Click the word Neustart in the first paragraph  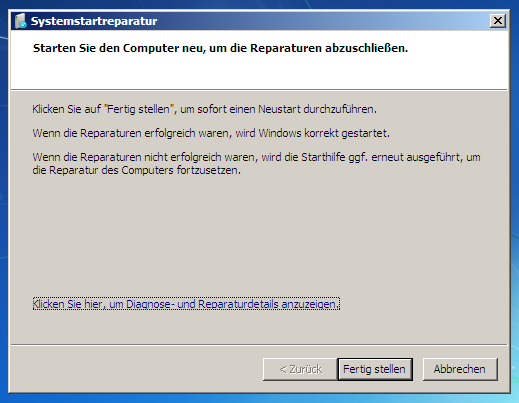pyautogui.click(x=279, y=109)
